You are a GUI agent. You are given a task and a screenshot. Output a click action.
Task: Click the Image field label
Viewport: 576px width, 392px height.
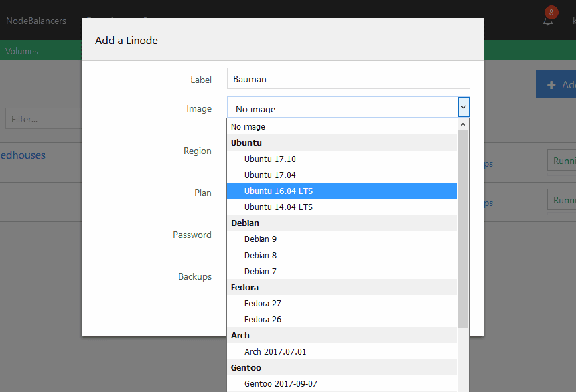(199, 108)
